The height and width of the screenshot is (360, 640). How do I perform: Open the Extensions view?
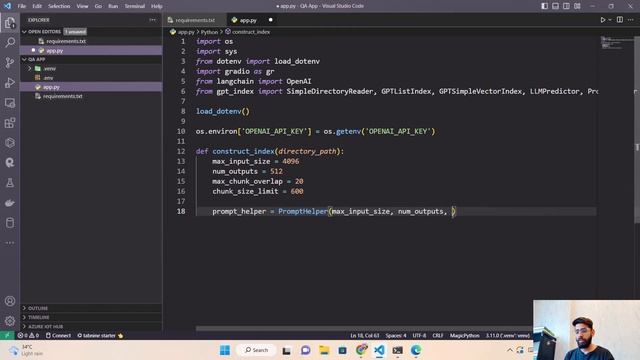coord(10,122)
